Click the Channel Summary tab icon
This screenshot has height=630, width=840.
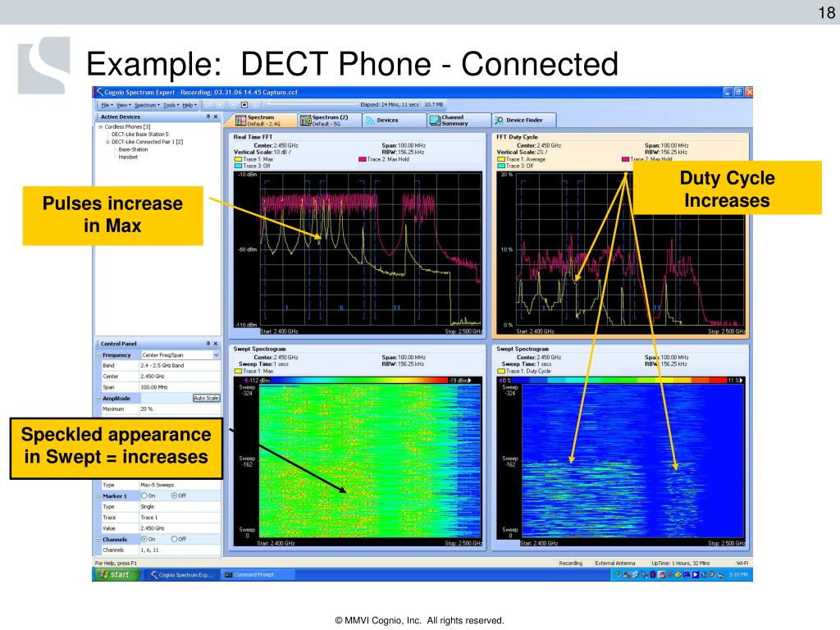(x=435, y=120)
